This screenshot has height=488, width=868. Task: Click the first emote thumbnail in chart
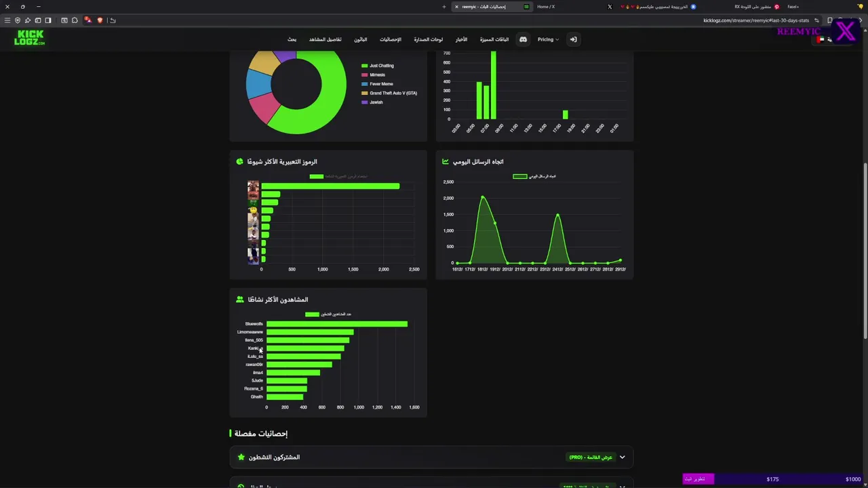click(x=253, y=186)
